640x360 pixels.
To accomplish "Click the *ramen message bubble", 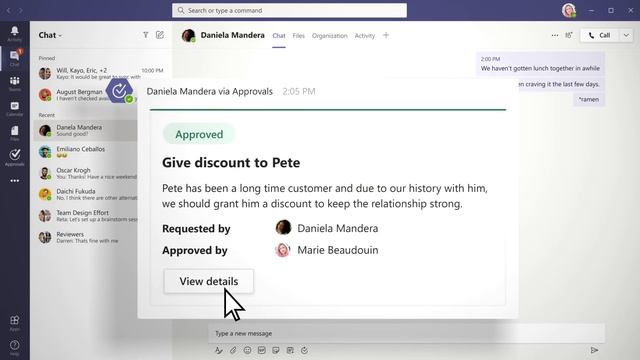I will click(x=589, y=99).
